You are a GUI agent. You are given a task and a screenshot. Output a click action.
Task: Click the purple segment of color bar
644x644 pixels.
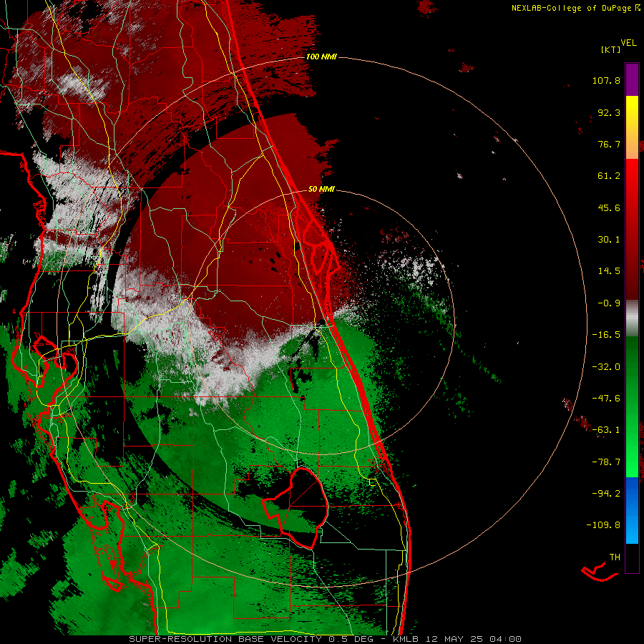(632, 79)
